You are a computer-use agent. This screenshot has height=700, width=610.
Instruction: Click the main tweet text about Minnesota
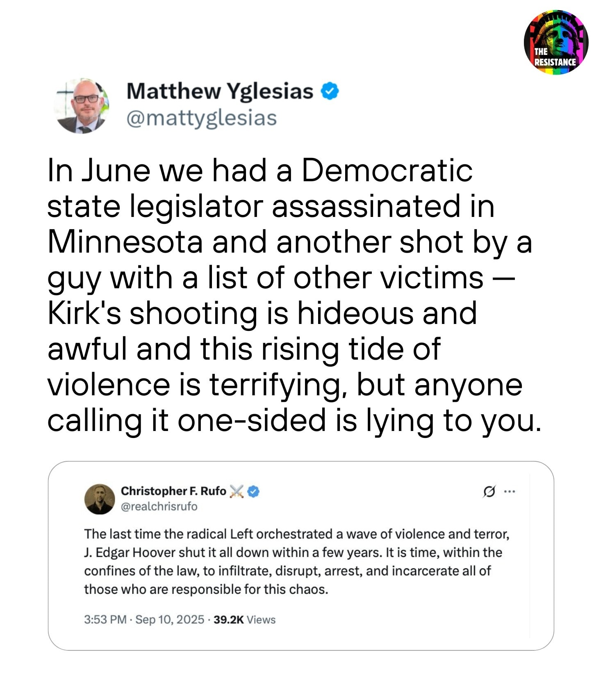point(287,295)
